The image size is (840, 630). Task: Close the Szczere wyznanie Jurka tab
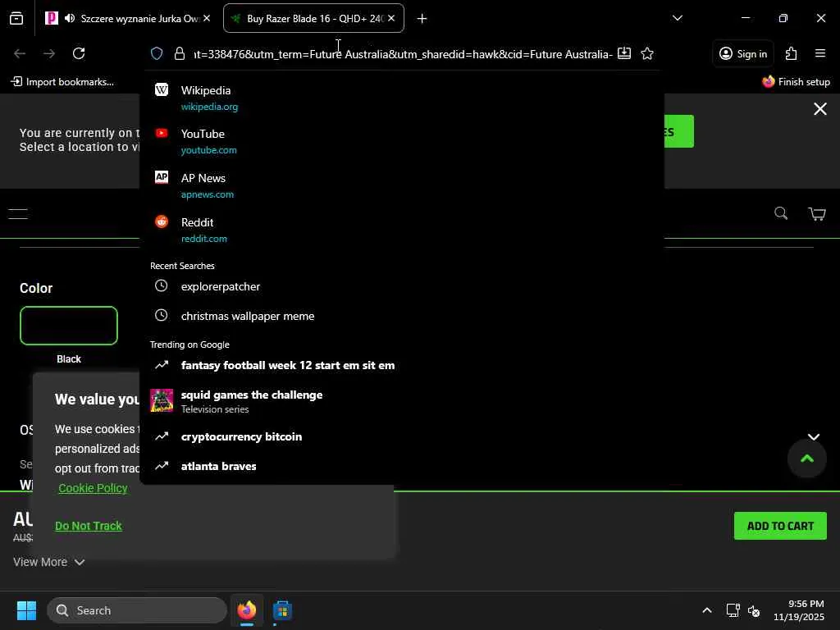pyautogui.click(x=207, y=18)
